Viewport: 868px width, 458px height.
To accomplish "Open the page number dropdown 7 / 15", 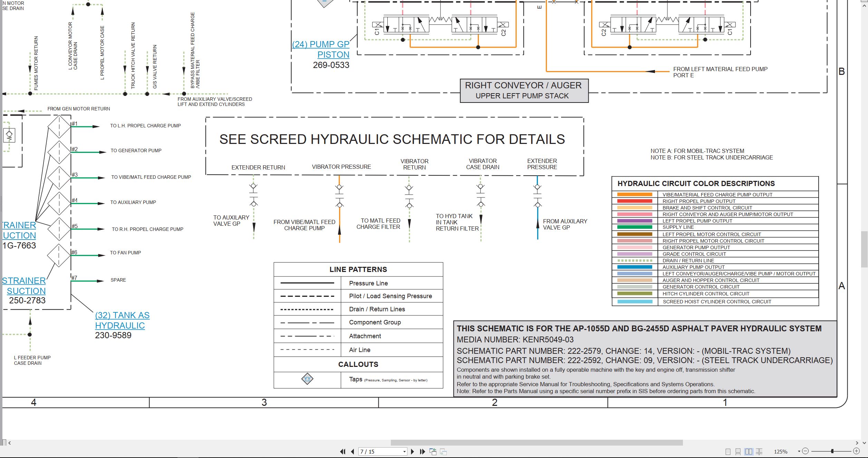I will [404, 452].
